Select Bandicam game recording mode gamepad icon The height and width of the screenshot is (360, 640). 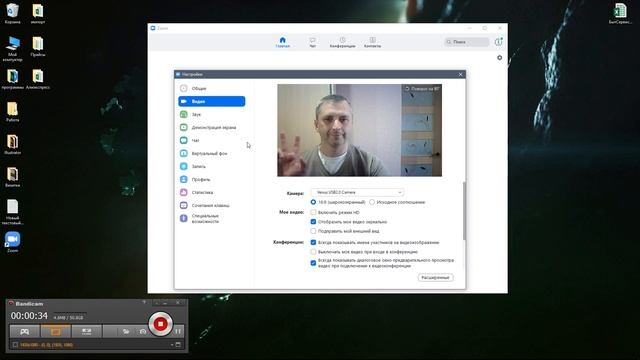click(x=24, y=331)
